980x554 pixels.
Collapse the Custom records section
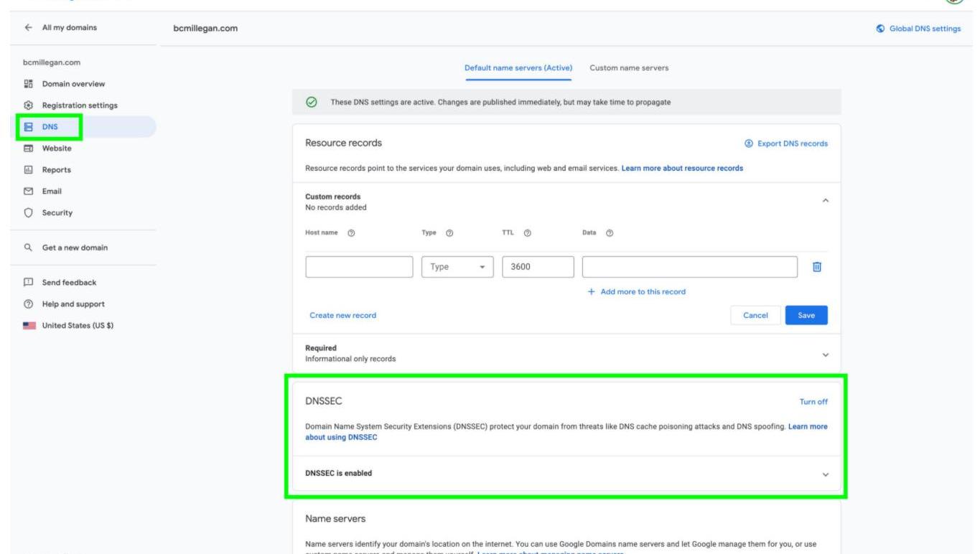825,201
